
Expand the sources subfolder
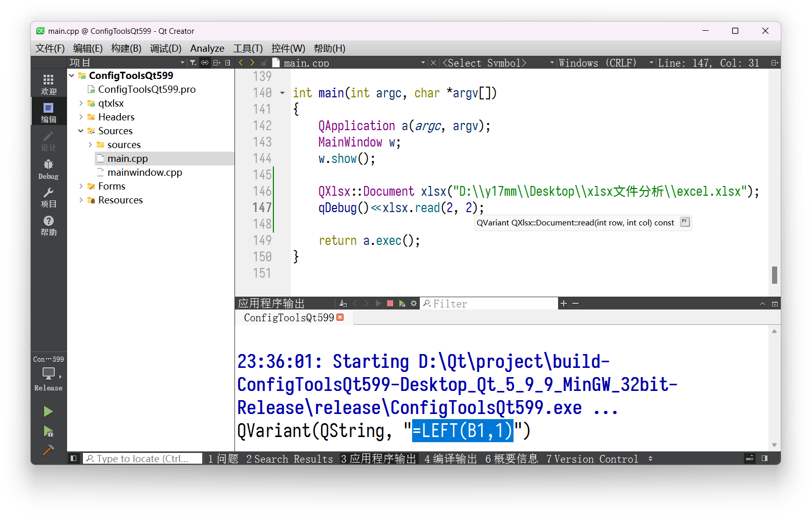coord(90,144)
